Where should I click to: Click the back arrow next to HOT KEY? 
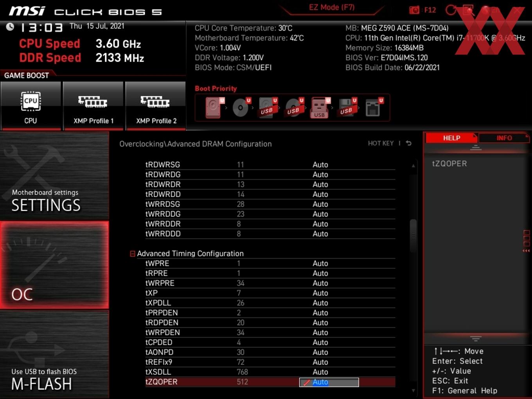click(x=408, y=143)
